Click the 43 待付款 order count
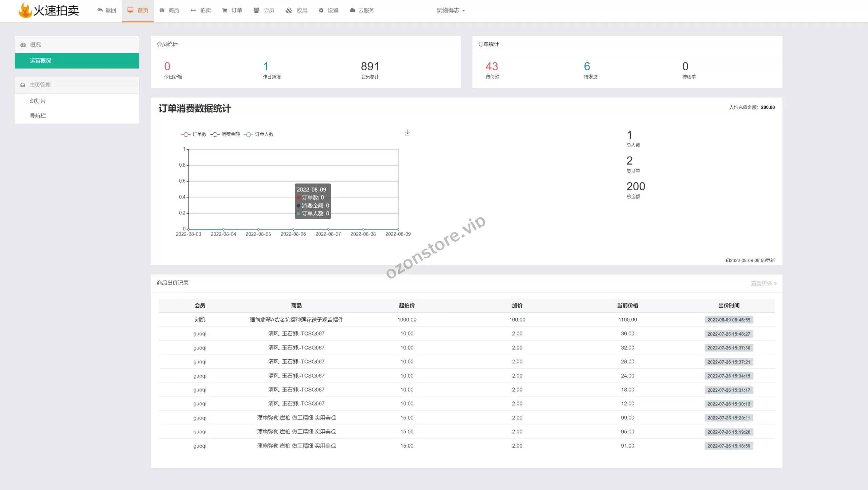 pos(492,66)
